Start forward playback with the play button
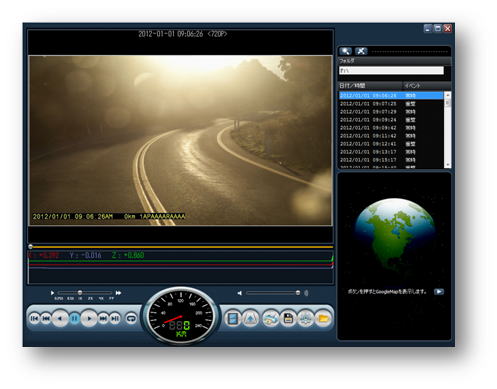Screen dimensions: 497x389 [89, 319]
